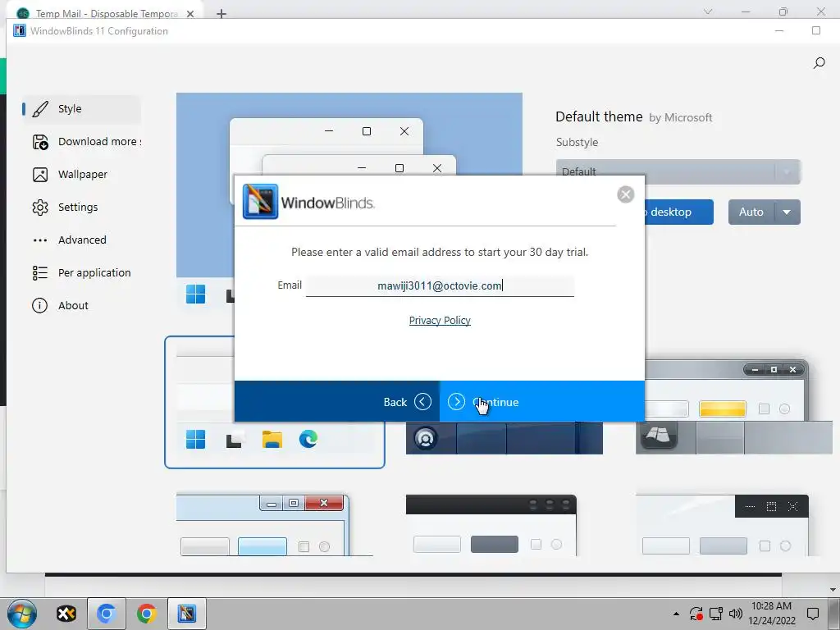
Task: Open a new browser tab
Action: pos(221,14)
